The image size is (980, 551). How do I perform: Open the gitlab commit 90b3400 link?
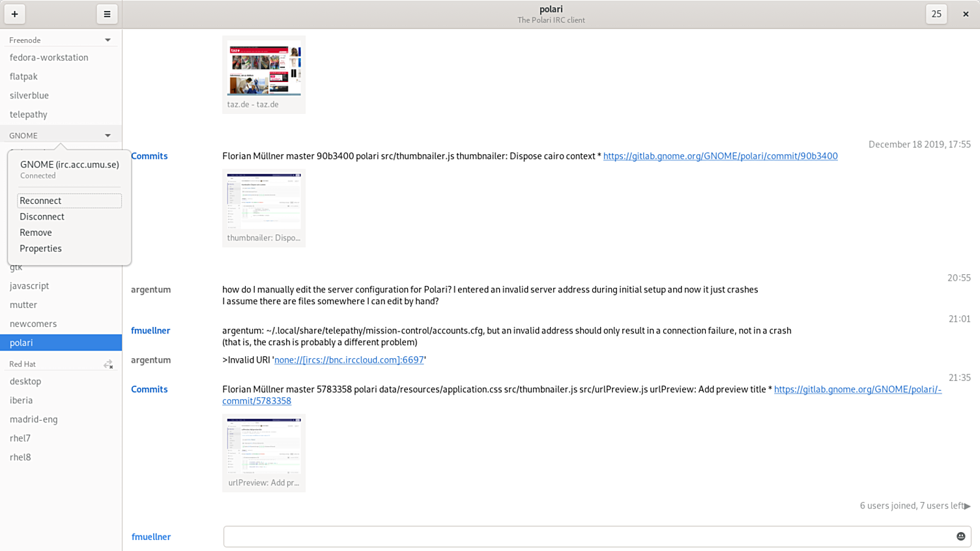click(720, 156)
